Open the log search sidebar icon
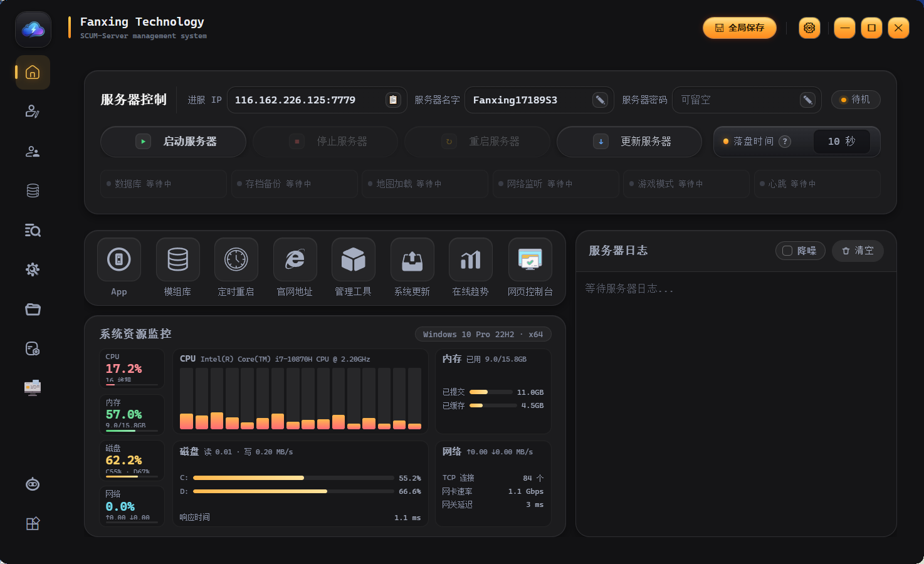Viewport: 924px width, 564px height. (33, 231)
